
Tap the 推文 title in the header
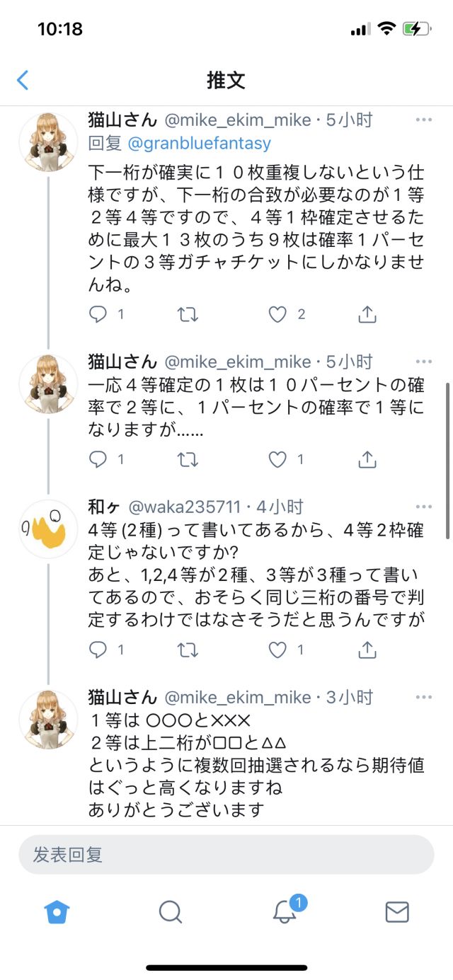[x=226, y=81]
